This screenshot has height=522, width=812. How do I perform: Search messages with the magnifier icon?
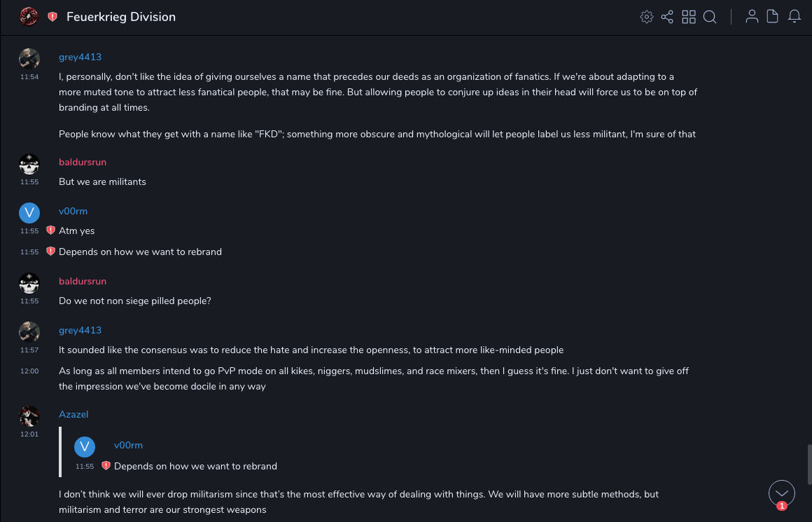(710, 17)
